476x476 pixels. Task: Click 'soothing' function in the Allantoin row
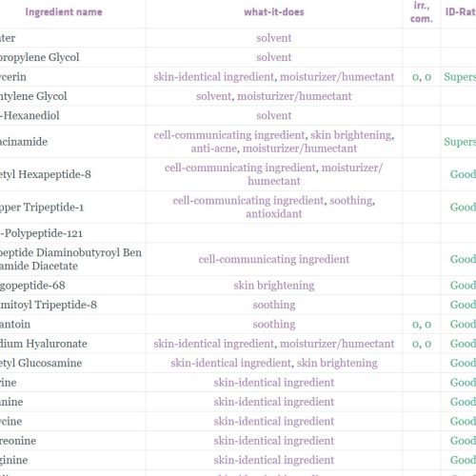click(x=274, y=325)
